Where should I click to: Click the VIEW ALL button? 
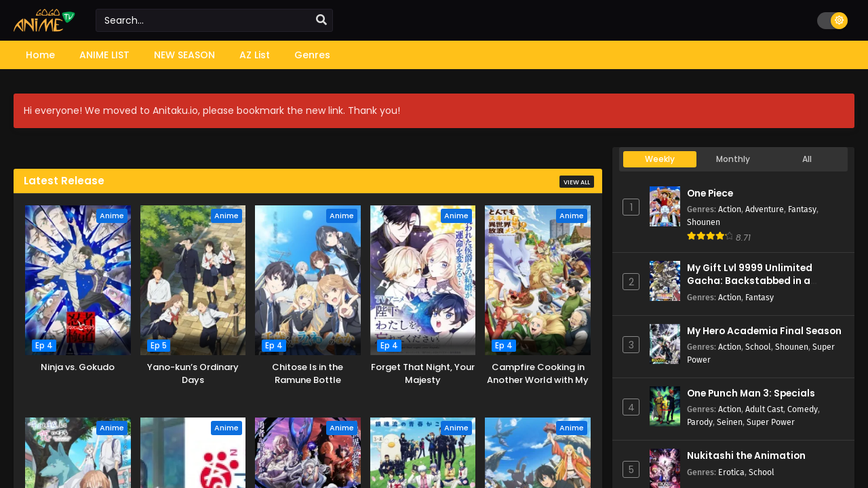coord(576,182)
